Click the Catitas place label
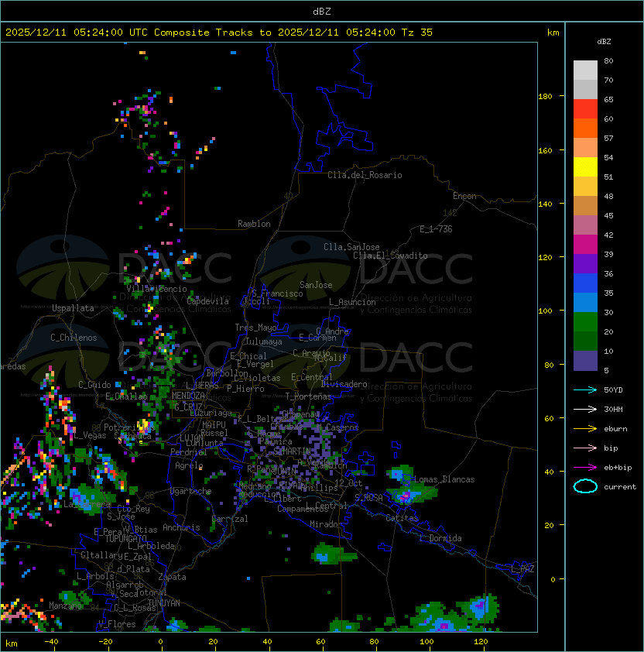The height and width of the screenshot is (652, 644). click(402, 519)
